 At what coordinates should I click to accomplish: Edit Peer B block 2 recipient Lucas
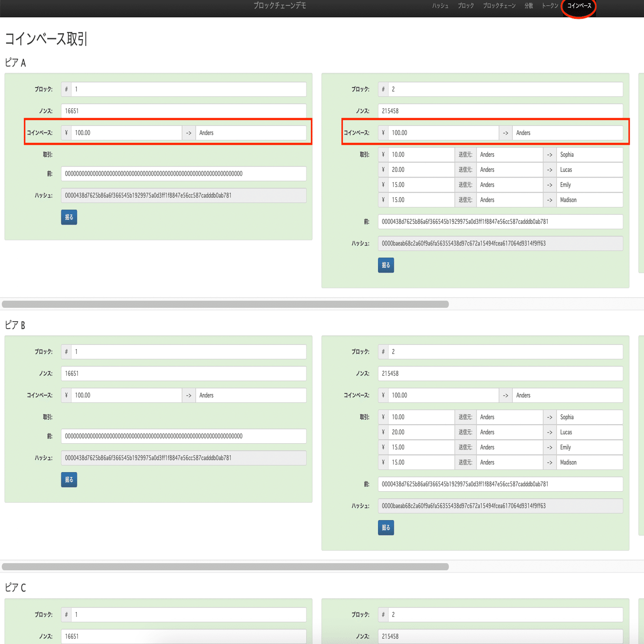pyautogui.click(x=590, y=432)
